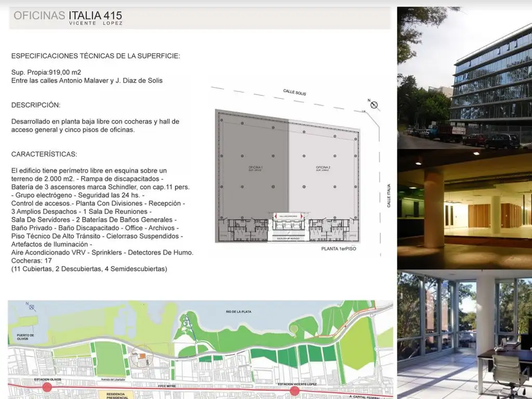Click the 'CARACTERÍSTICAS:' heading

[44, 154]
